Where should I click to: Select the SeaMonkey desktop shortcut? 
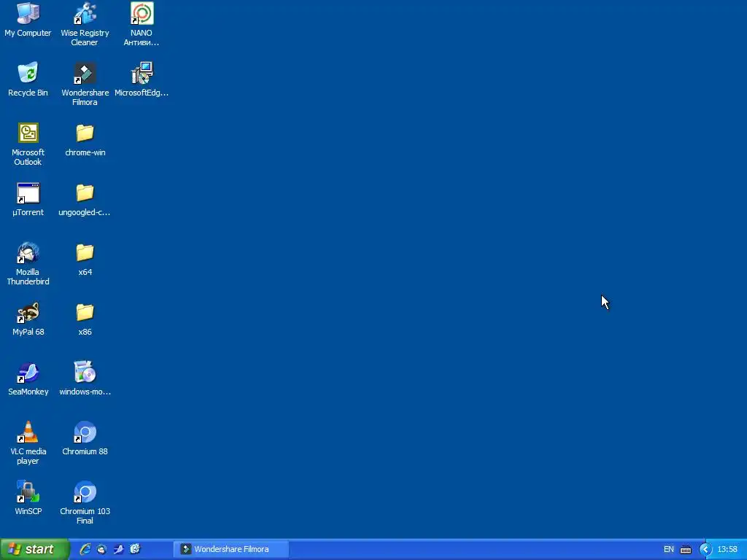28,379
